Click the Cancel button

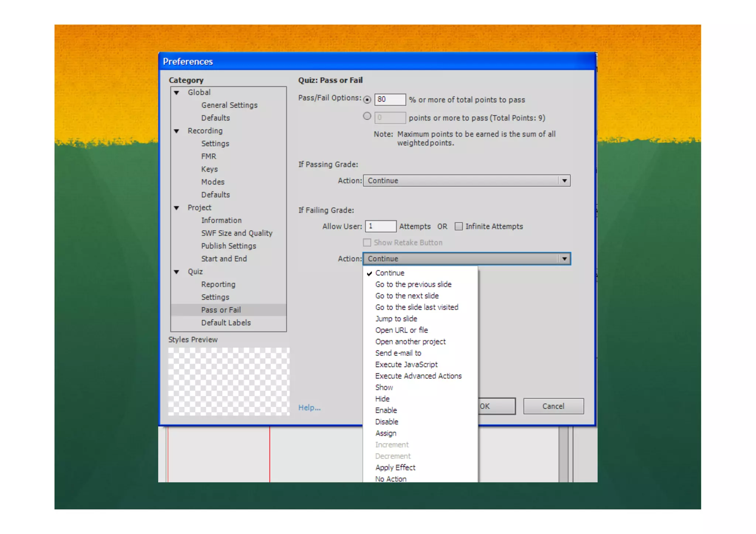553,406
